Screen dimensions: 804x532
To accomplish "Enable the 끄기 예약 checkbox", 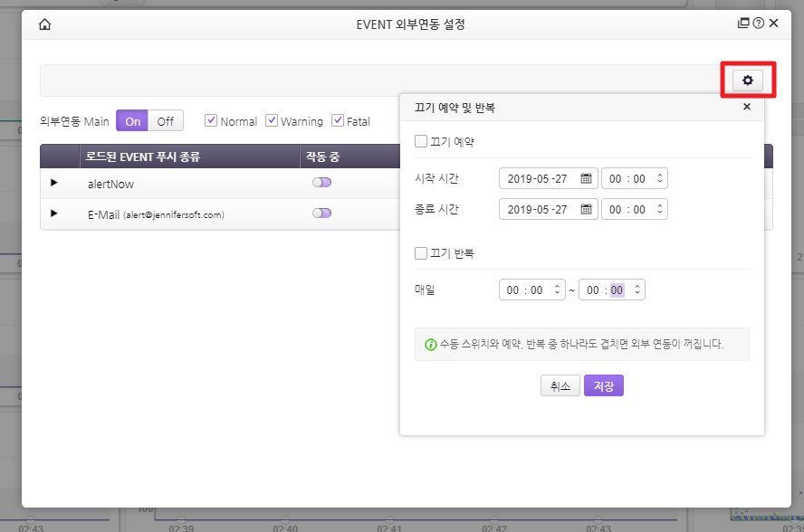I will pos(421,141).
